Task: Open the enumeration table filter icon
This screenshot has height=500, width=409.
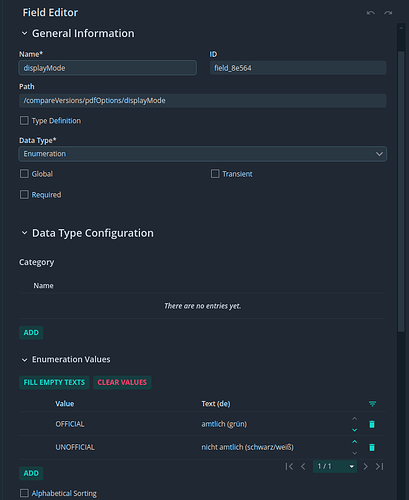Action: coord(372,404)
